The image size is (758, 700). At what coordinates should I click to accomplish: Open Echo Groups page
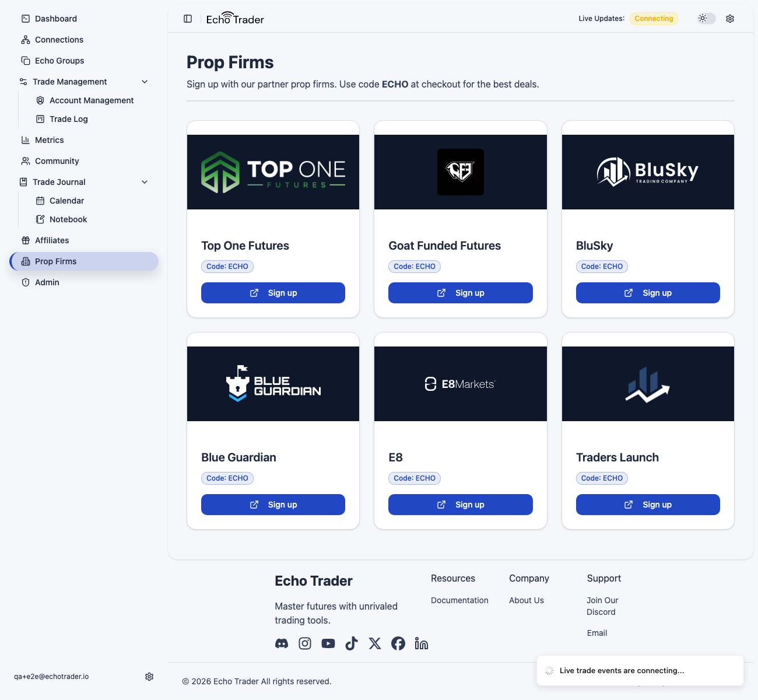tap(84, 61)
